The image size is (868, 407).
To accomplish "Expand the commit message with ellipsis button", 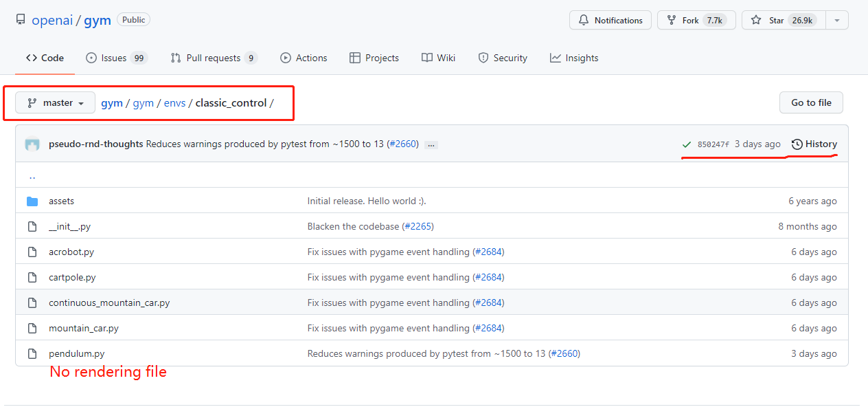I will tap(430, 145).
